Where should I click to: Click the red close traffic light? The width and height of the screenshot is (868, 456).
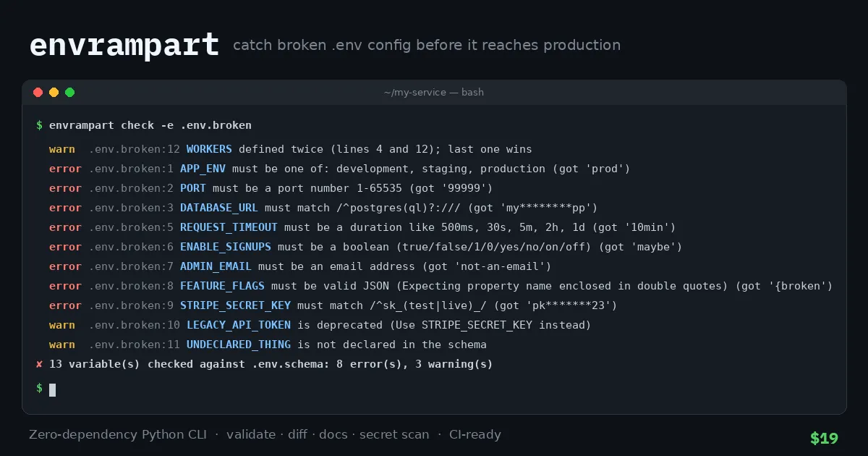tap(38, 92)
